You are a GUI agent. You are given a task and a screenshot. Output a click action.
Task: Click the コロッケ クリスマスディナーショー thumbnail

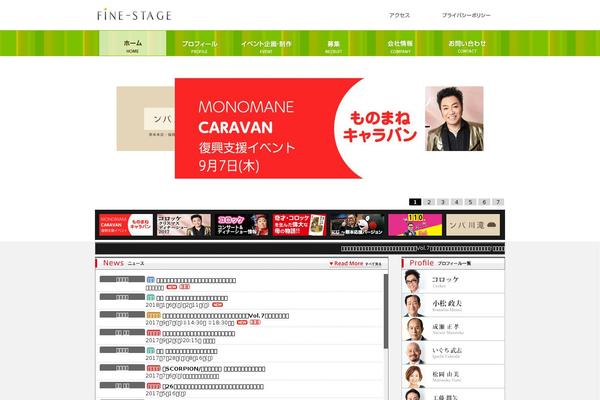184,225
